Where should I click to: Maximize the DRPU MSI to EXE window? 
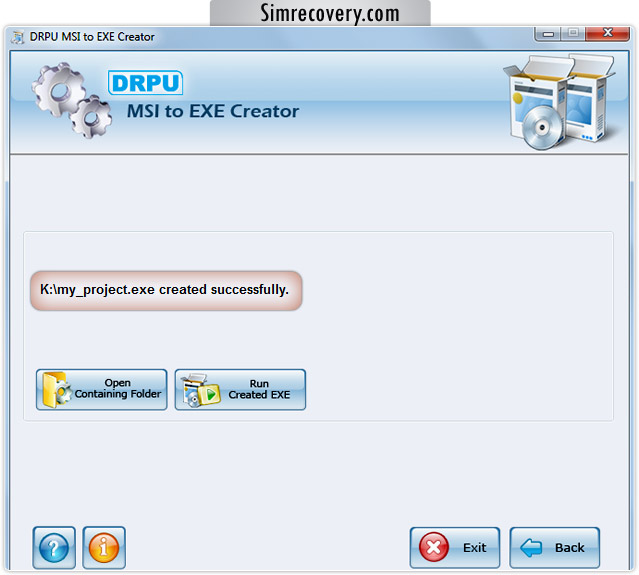tap(573, 33)
